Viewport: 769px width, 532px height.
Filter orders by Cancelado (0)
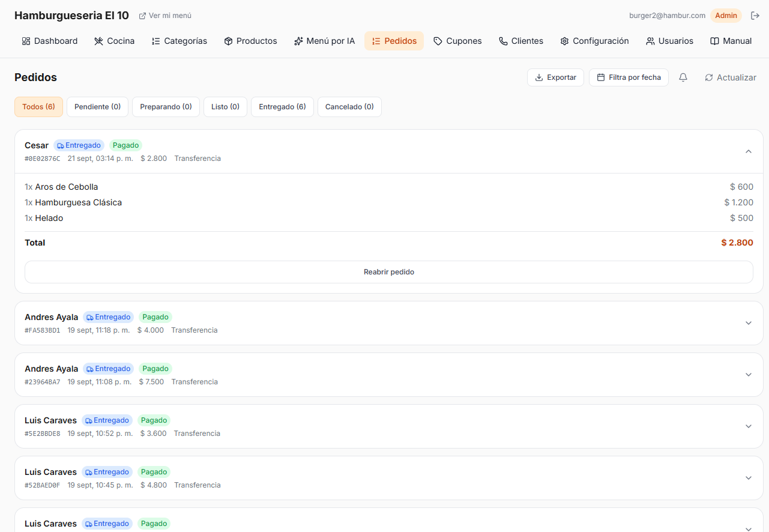pos(349,107)
